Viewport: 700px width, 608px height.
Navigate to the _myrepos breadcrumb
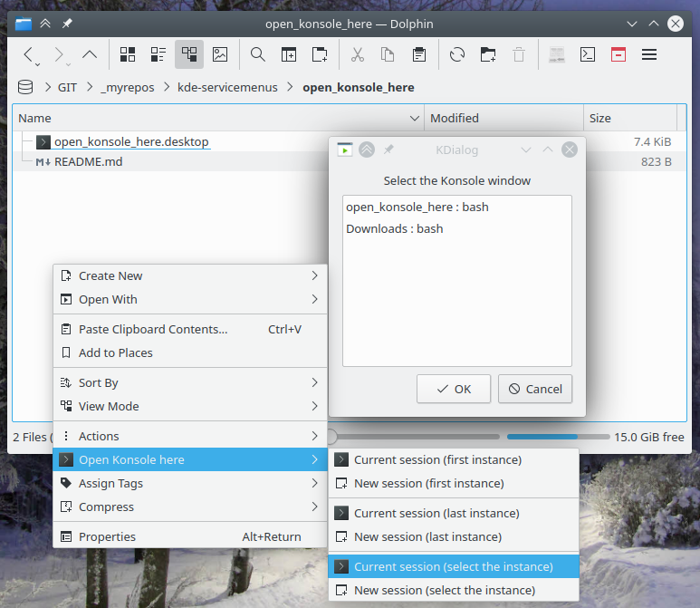[x=128, y=88]
